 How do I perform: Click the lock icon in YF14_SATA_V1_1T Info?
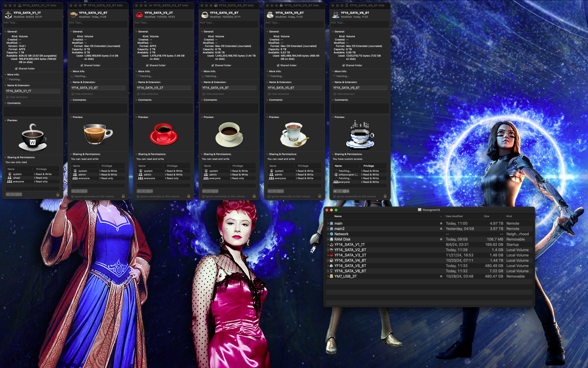coord(58,195)
